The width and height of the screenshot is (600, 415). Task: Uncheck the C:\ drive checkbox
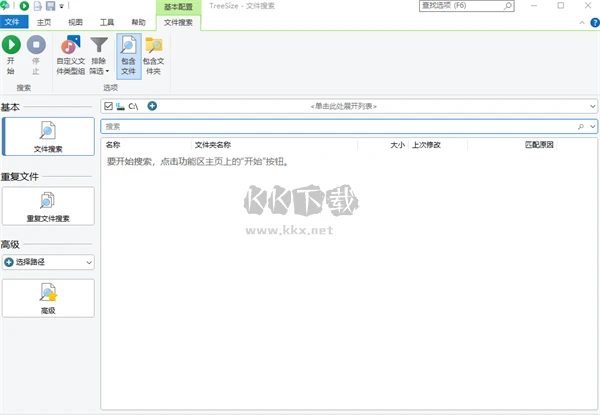tap(108, 106)
